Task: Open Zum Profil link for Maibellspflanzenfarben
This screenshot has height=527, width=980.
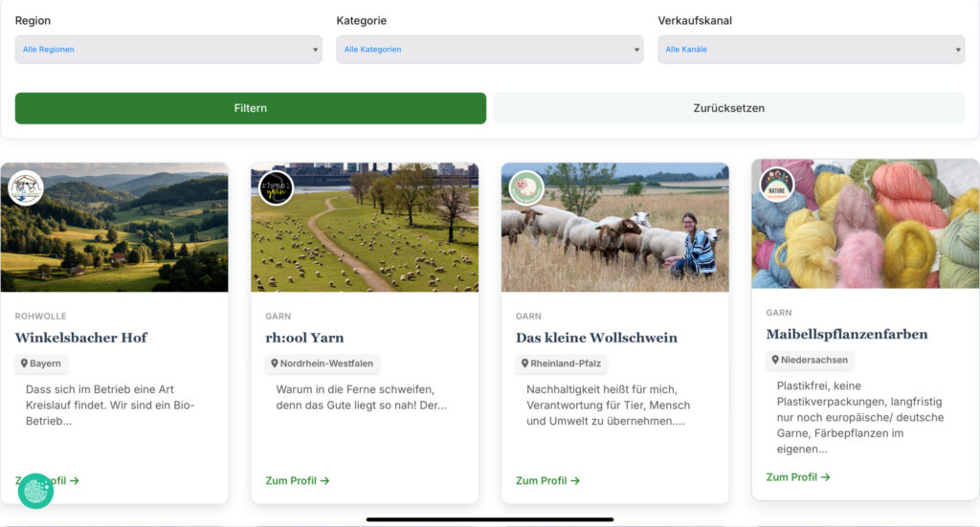Action: (798, 477)
